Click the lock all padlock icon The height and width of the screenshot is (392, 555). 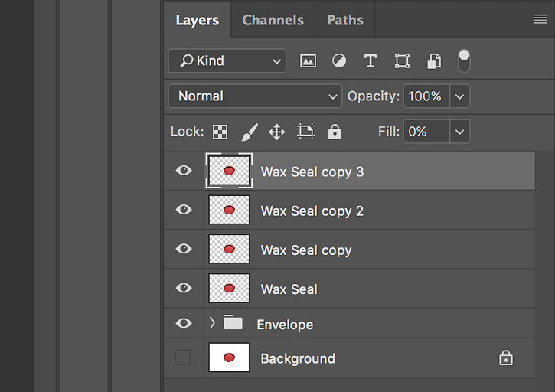[335, 132]
